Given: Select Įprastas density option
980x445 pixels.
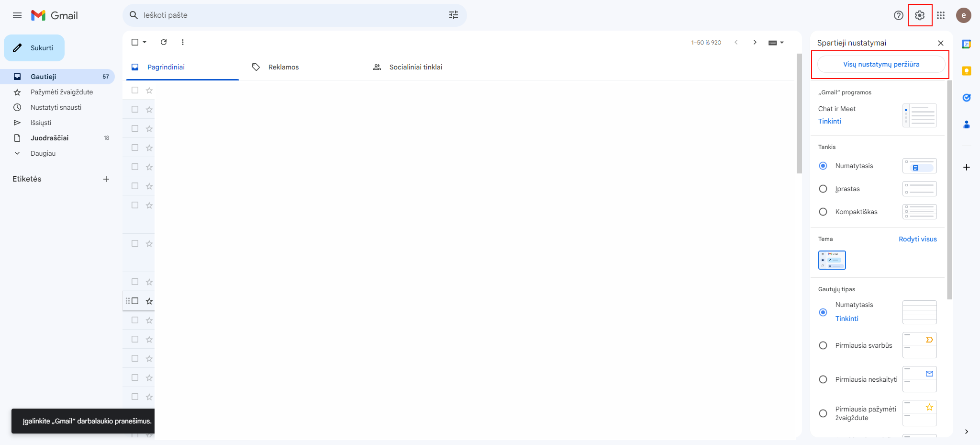Looking at the screenshot, I should (x=823, y=189).
